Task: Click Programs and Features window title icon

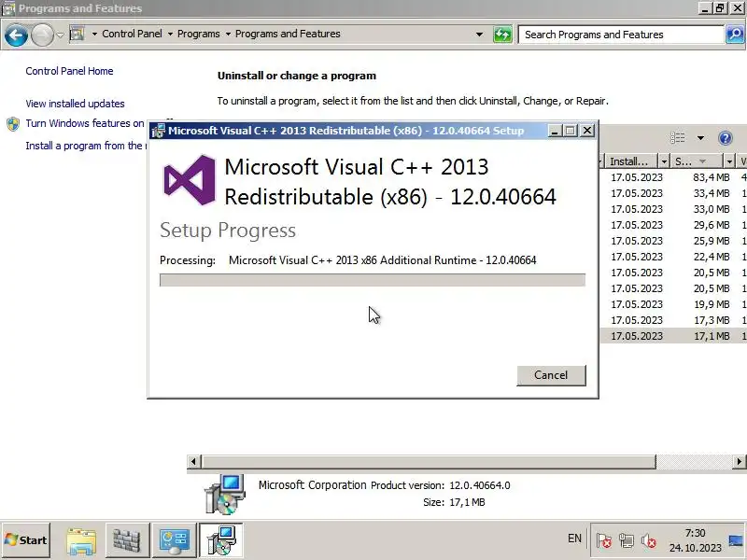Action: click(8, 8)
